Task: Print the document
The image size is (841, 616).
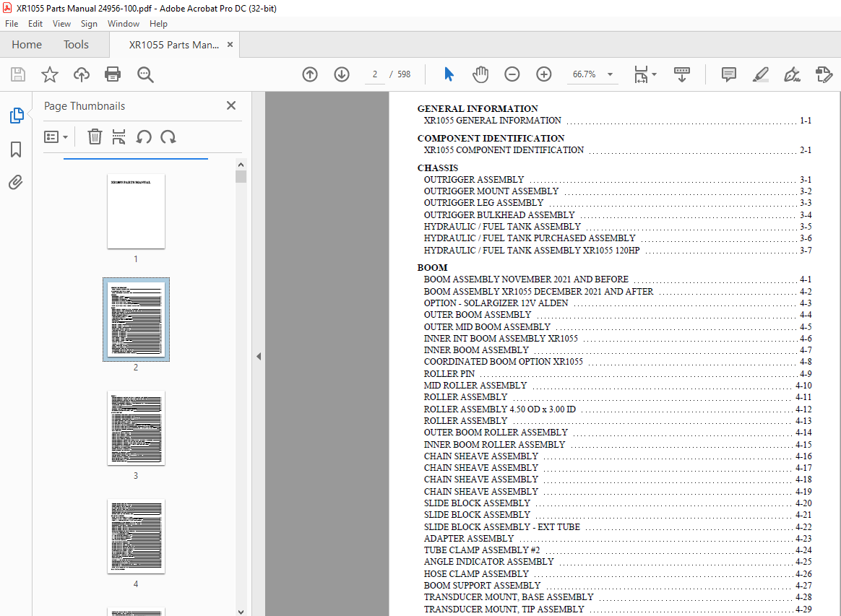Action: pyautogui.click(x=113, y=74)
